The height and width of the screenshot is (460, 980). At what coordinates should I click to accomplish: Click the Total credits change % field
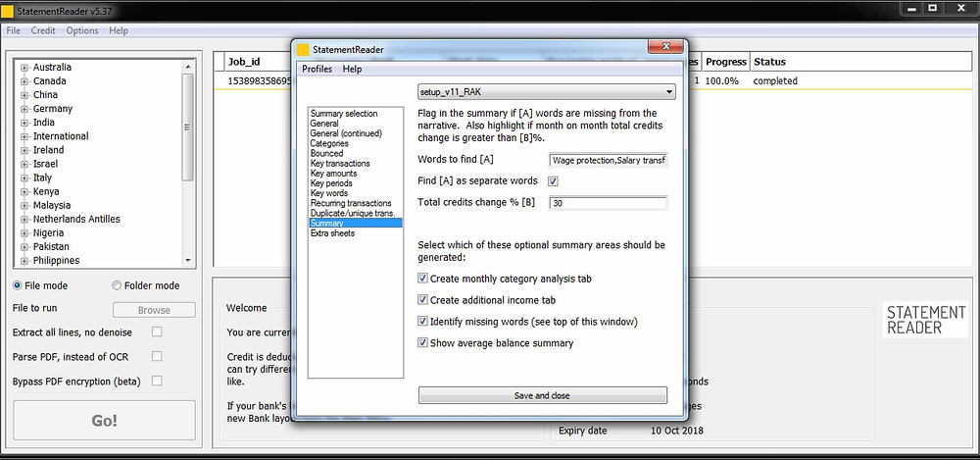point(609,203)
